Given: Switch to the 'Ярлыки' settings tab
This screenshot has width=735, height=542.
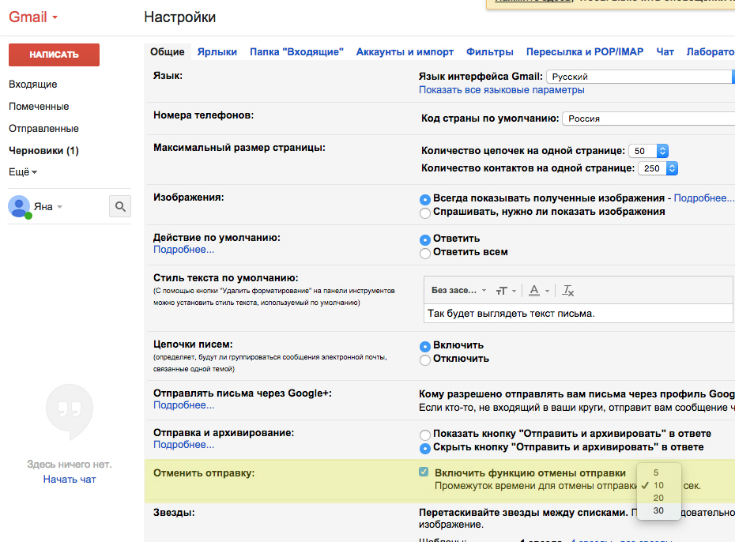Looking at the screenshot, I should click(217, 52).
